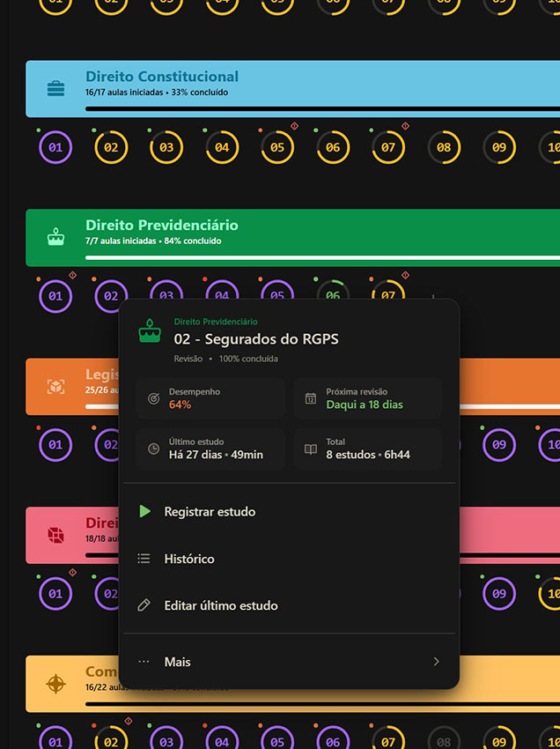The width and height of the screenshot is (560, 749).
Task: Open Histórico from the popup menu
Action: coord(289,559)
